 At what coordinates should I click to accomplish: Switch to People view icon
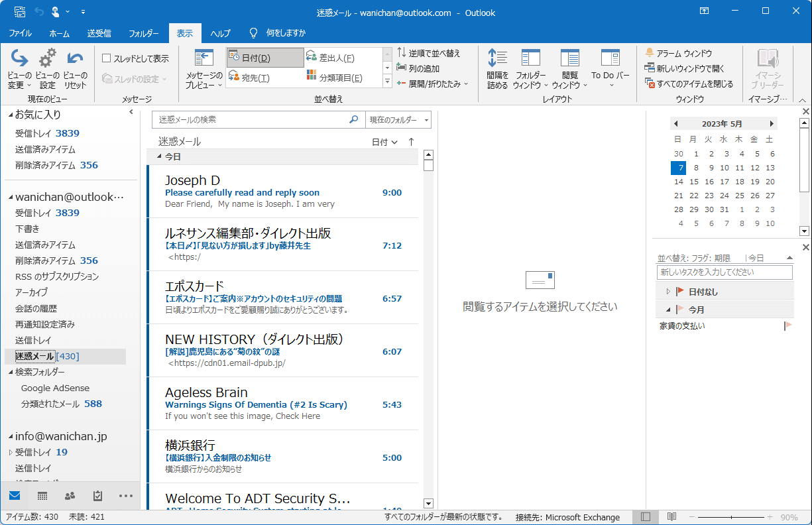70,495
